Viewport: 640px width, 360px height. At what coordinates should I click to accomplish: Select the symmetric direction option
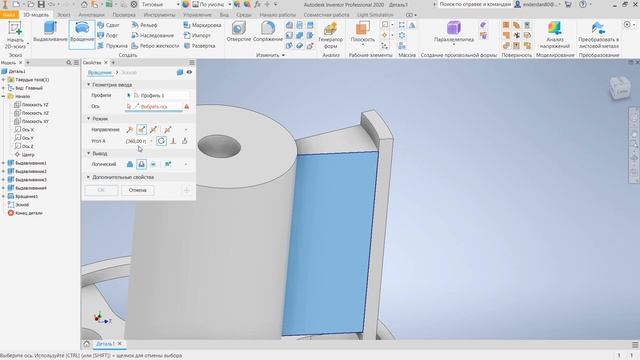tap(153, 130)
